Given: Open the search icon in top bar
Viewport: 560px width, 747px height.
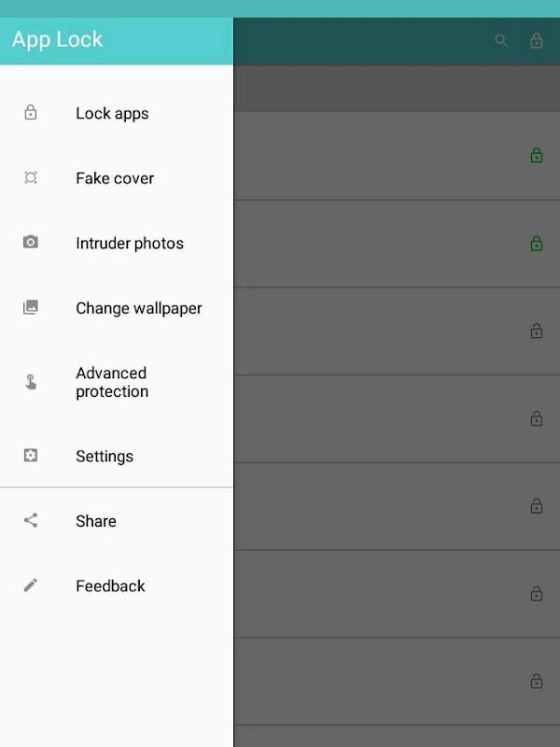Looking at the screenshot, I should coord(501,41).
